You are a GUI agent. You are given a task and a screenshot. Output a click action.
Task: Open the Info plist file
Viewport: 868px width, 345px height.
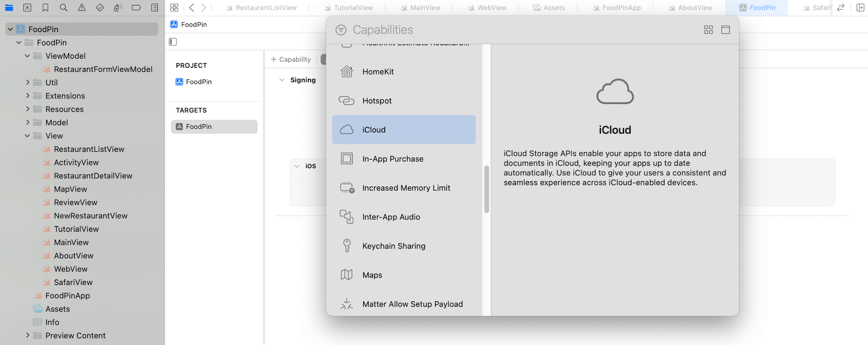pyautogui.click(x=47, y=322)
